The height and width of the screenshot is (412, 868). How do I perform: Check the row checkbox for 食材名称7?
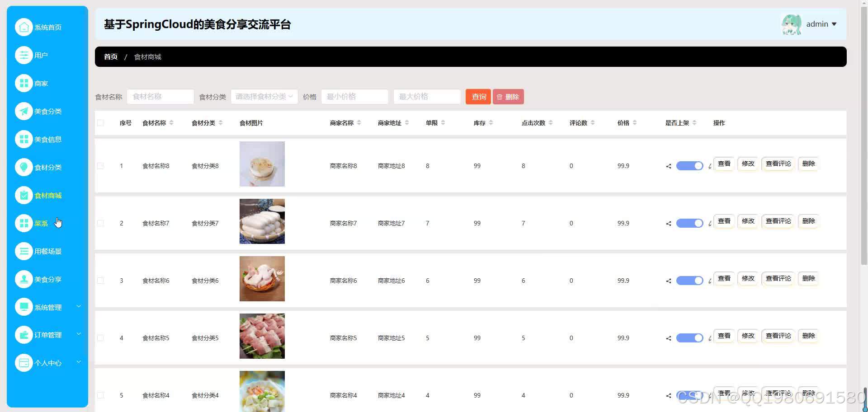(x=100, y=223)
